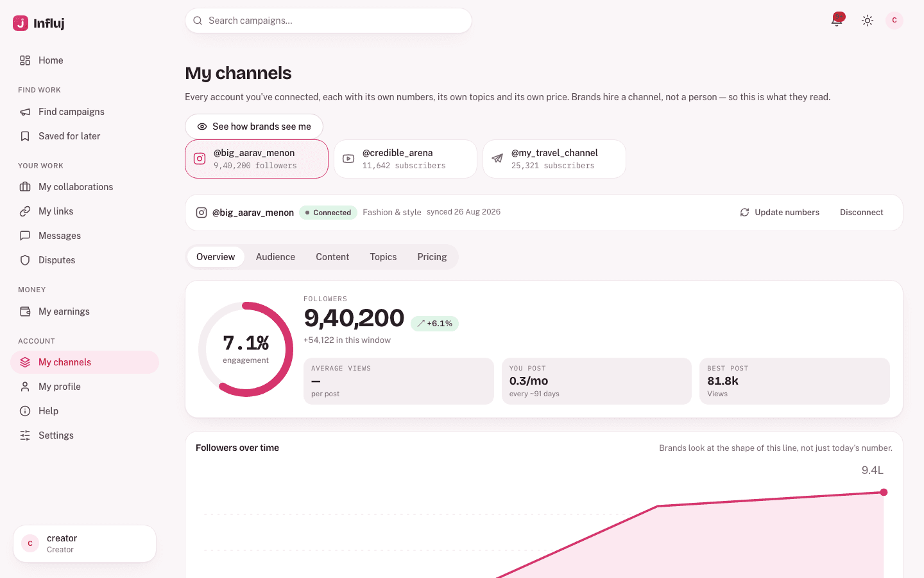Open Saved for later
The height and width of the screenshot is (578, 924).
(85, 136)
